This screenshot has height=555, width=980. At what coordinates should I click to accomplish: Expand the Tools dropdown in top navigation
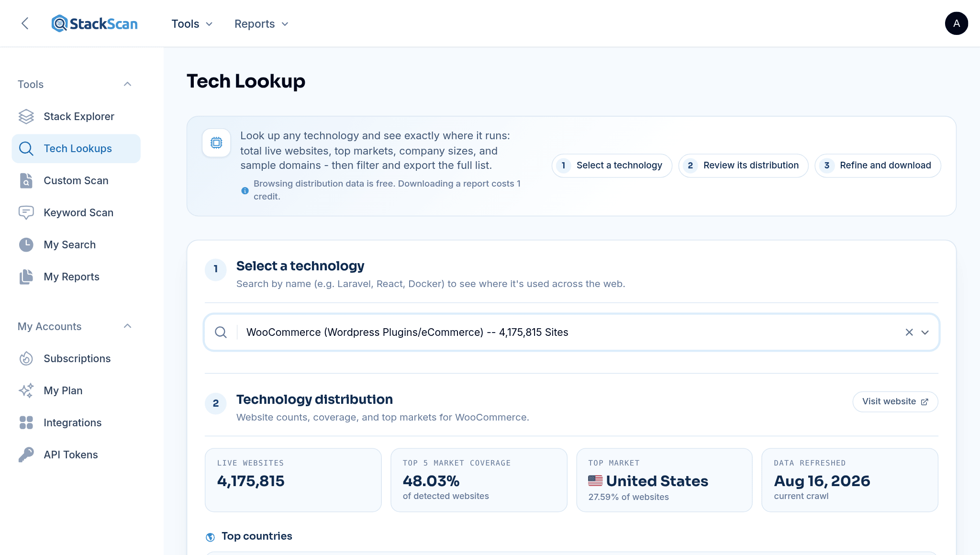pyautogui.click(x=192, y=24)
